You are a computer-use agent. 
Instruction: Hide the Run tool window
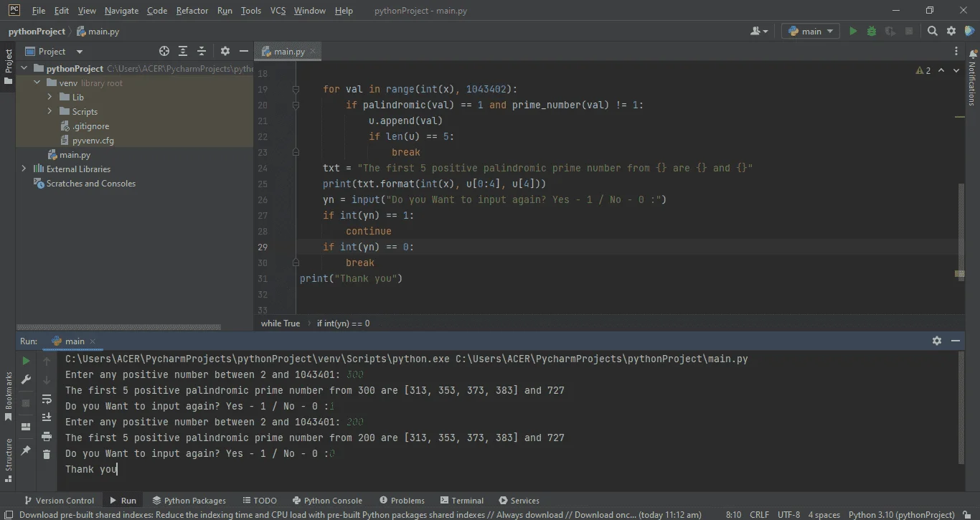tap(956, 341)
